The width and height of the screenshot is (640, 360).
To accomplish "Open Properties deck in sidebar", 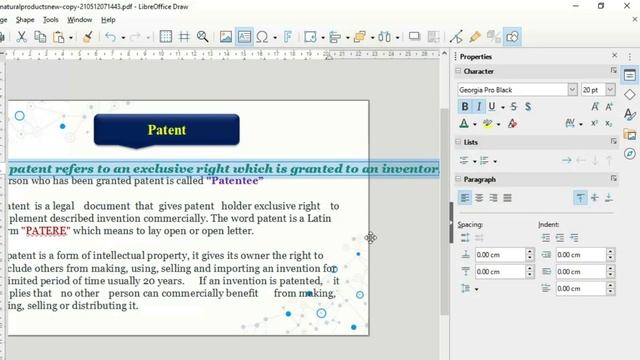I will pyautogui.click(x=629, y=75).
